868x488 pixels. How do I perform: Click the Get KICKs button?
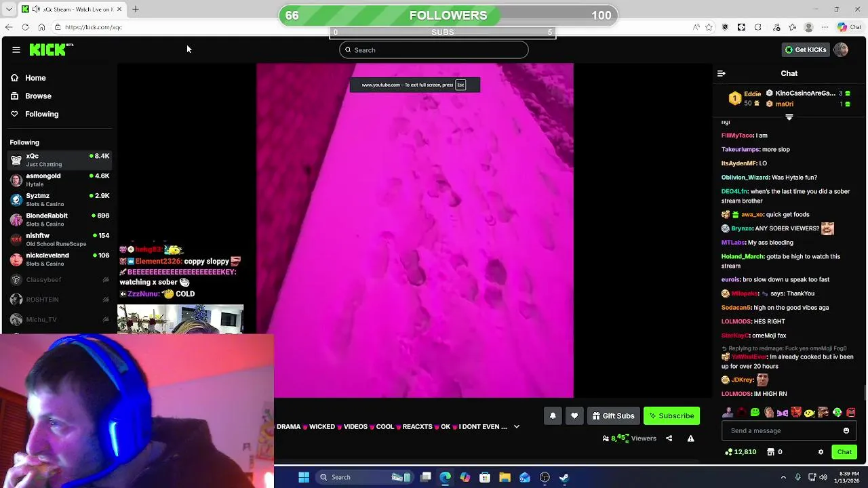pyautogui.click(x=806, y=49)
